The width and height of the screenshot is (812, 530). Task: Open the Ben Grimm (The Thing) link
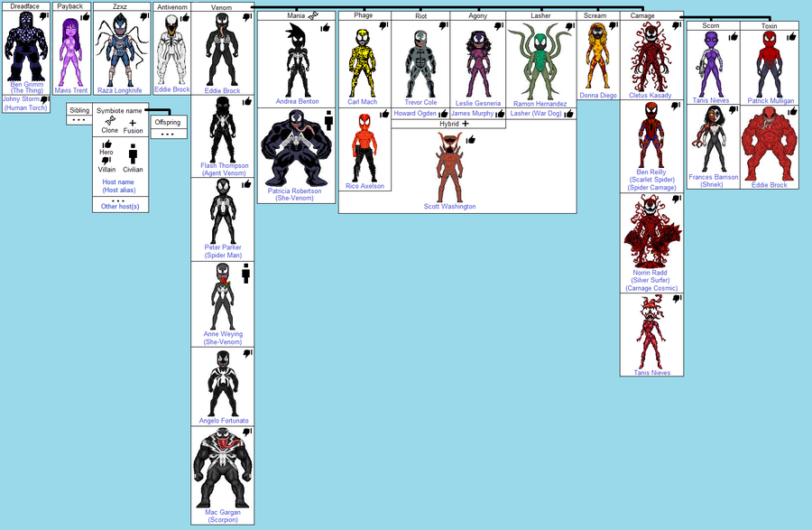[27, 87]
